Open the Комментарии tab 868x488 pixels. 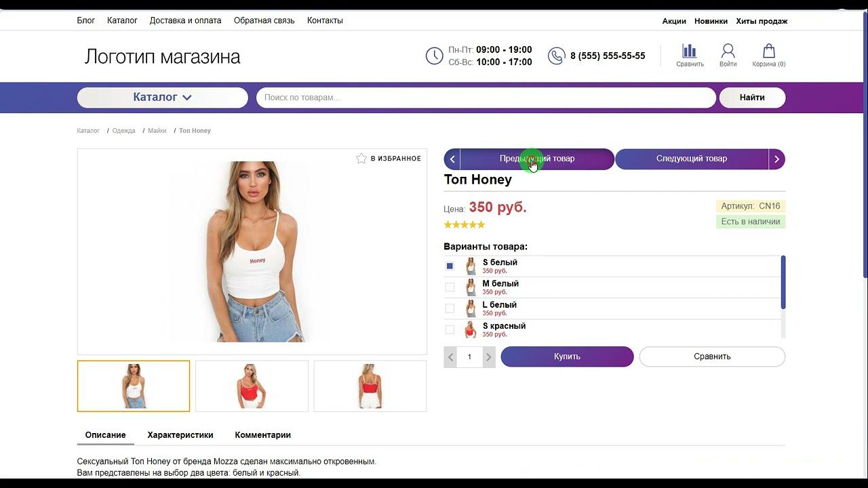click(x=262, y=435)
